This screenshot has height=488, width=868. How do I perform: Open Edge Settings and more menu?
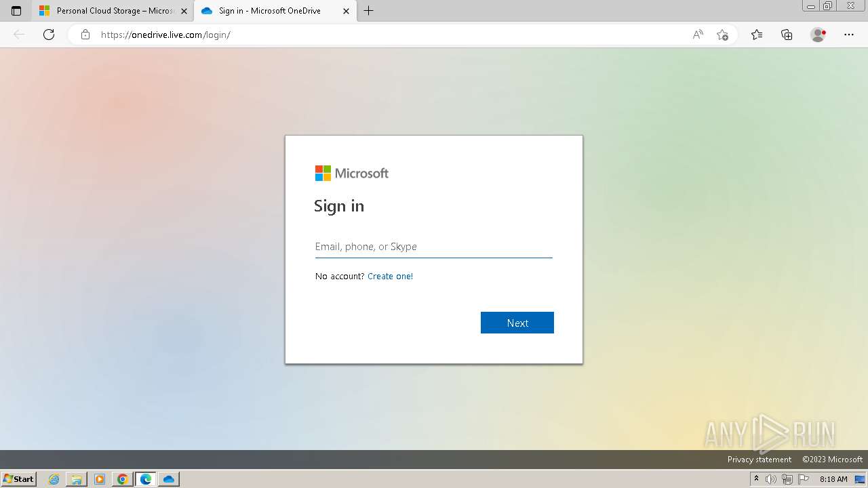click(x=849, y=35)
